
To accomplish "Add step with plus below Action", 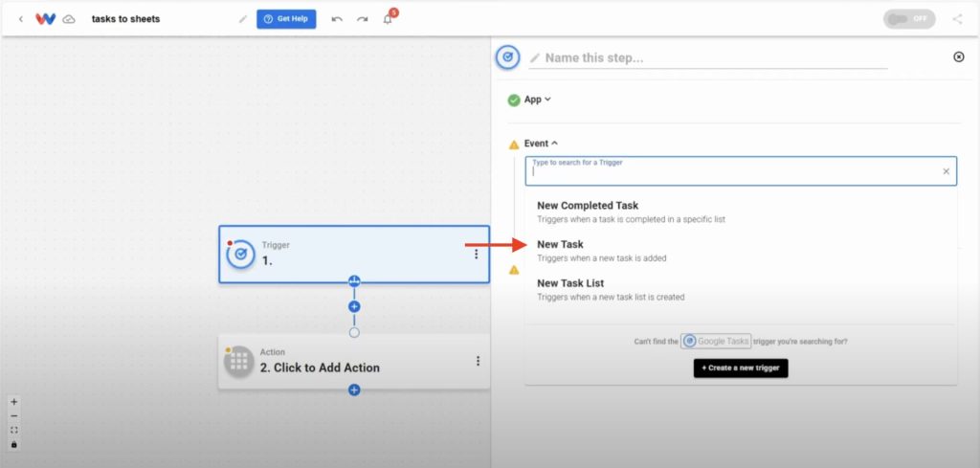I will click(x=354, y=390).
